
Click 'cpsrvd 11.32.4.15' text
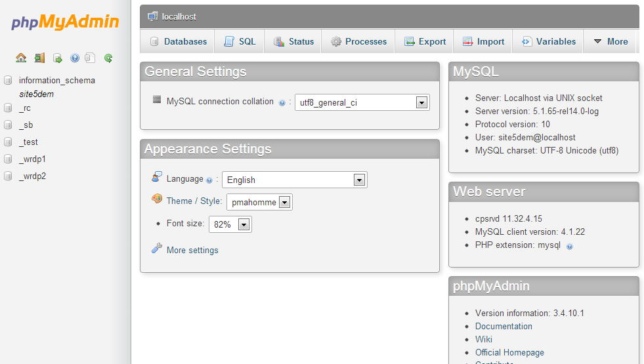click(x=509, y=219)
